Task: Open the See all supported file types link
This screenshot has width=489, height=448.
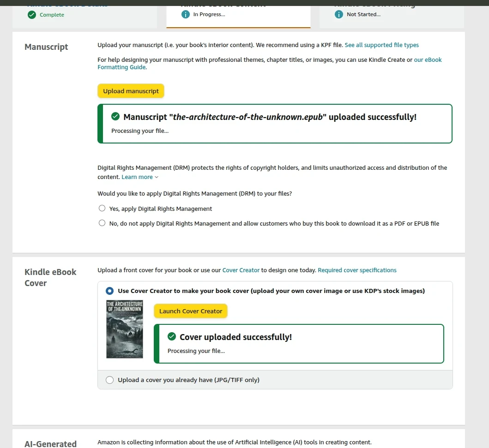Action: 381,45
